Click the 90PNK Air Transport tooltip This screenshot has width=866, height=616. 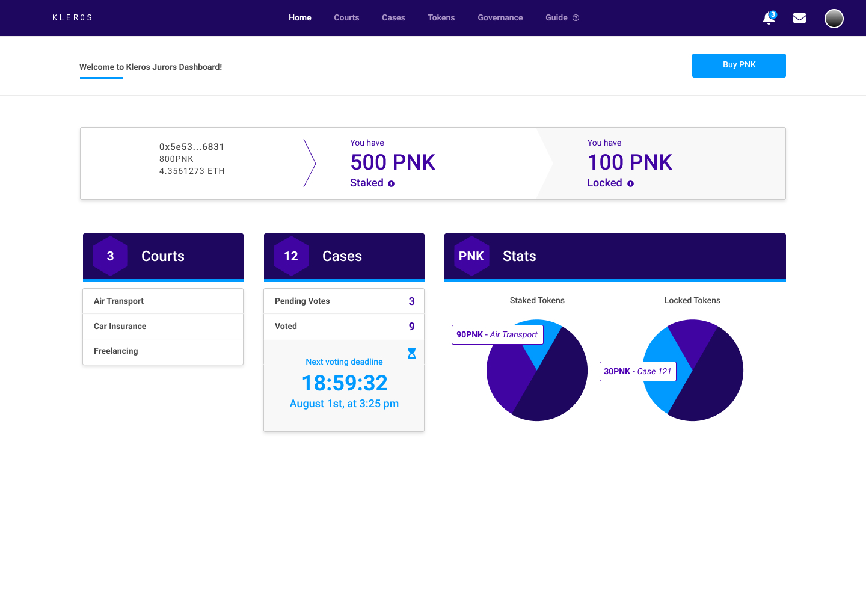(x=497, y=335)
